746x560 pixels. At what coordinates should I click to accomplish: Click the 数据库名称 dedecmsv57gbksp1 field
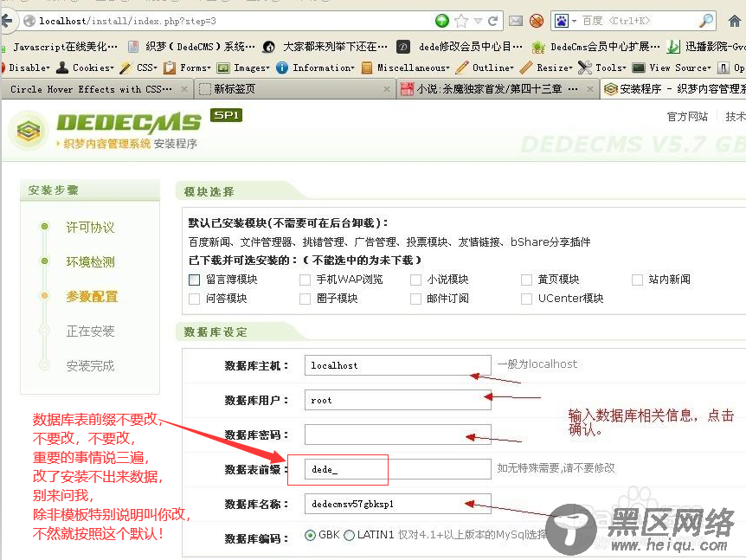click(398, 504)
